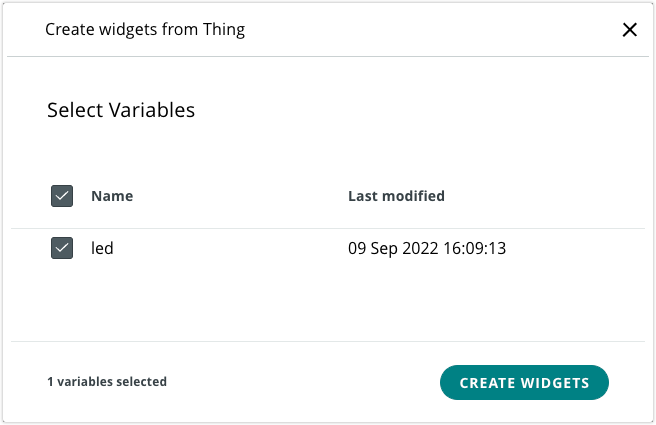Click the 1 variables selected label
The image size is (656, 425).
107,382
